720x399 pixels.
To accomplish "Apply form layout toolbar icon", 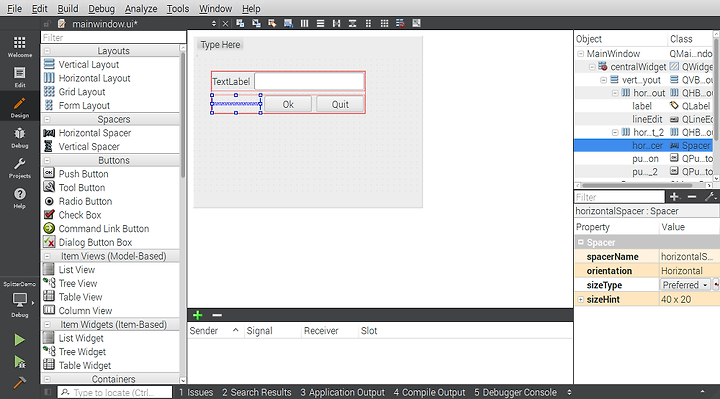I will pyautogui.click(x=368, y=23).
